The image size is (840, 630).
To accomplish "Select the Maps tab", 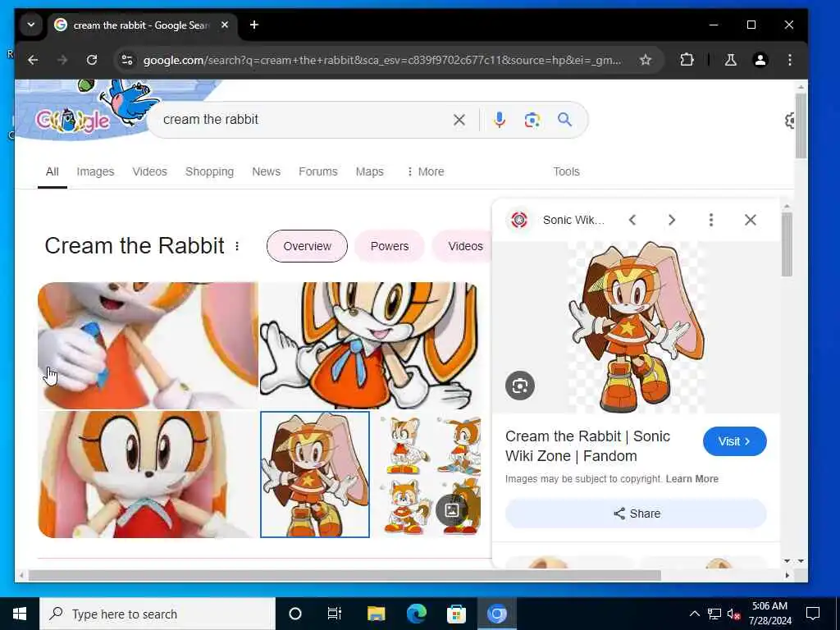I will pyautogui.click(x=370, y=171).
